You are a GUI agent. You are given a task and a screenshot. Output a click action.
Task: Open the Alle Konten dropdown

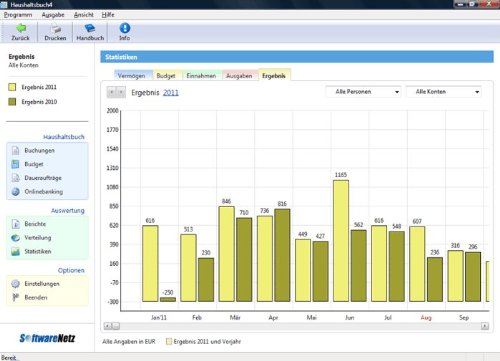pos(444,92)
